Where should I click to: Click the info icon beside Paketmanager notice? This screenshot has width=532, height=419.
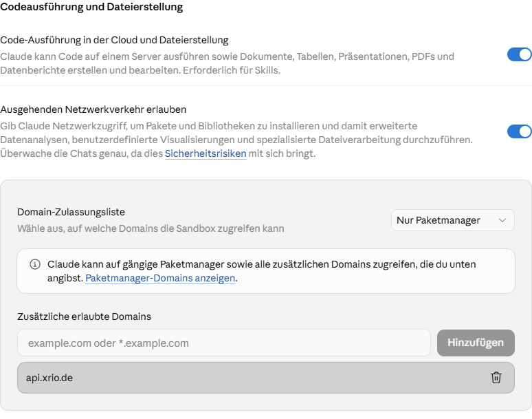35,264
